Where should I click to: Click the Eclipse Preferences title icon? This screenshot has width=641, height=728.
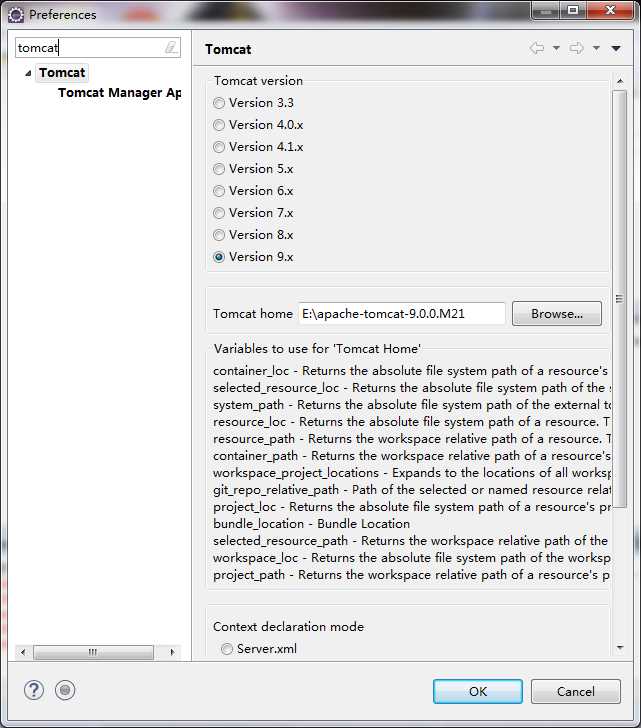pyautogui.click(x=16, y=15)
